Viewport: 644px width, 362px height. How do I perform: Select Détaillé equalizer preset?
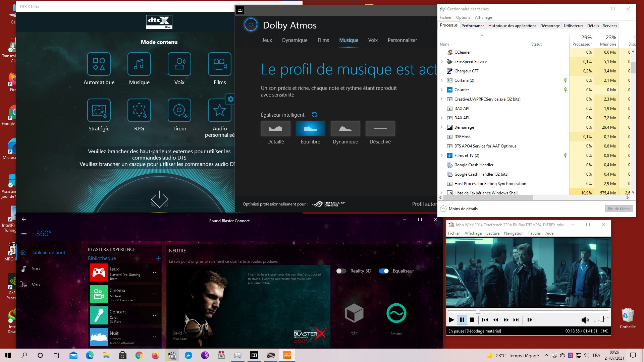[276, 129]
